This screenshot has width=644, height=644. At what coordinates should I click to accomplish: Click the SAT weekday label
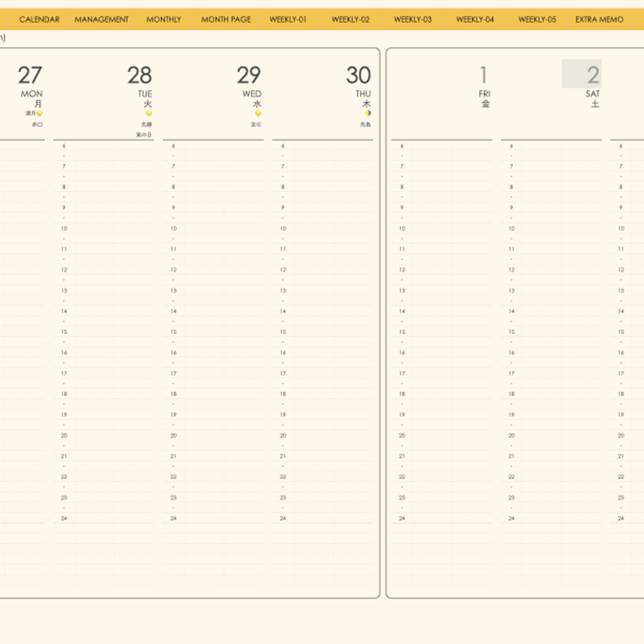(x=593, y=94)
